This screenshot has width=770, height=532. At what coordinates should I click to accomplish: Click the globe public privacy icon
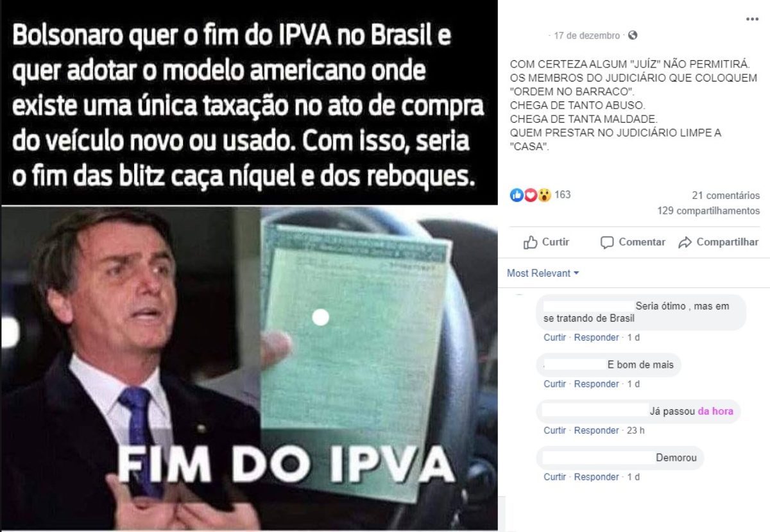[x=633, y=35]
